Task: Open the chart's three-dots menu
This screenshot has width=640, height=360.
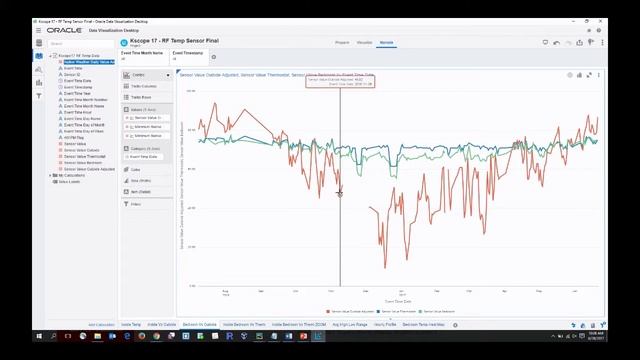Action: 599,75
